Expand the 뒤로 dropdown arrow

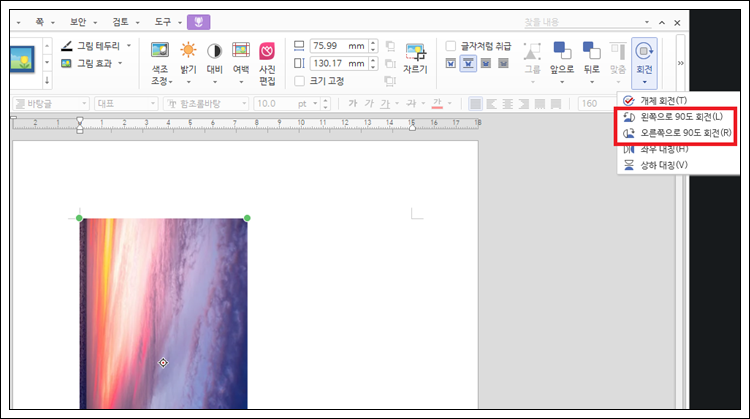pyautogui.click(x=592, y=82)
